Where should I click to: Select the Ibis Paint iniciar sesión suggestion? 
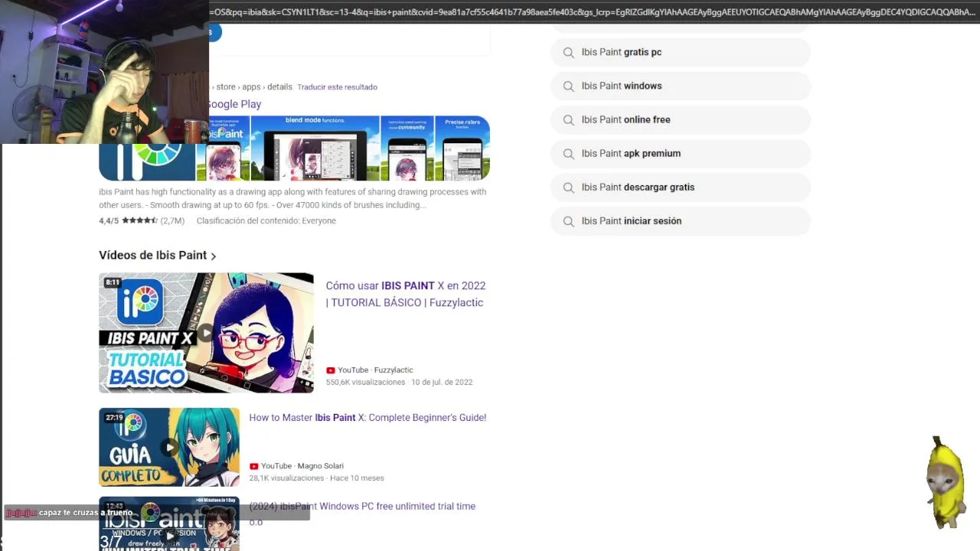click(680, 221)
